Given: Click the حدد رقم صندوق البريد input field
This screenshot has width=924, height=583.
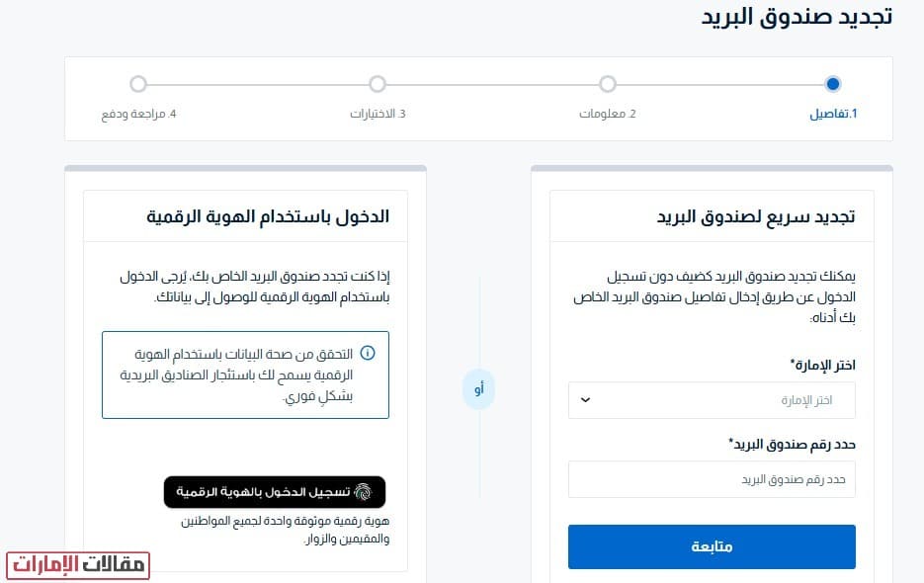Looking at the screenshot, I should [x=711, y=479].
